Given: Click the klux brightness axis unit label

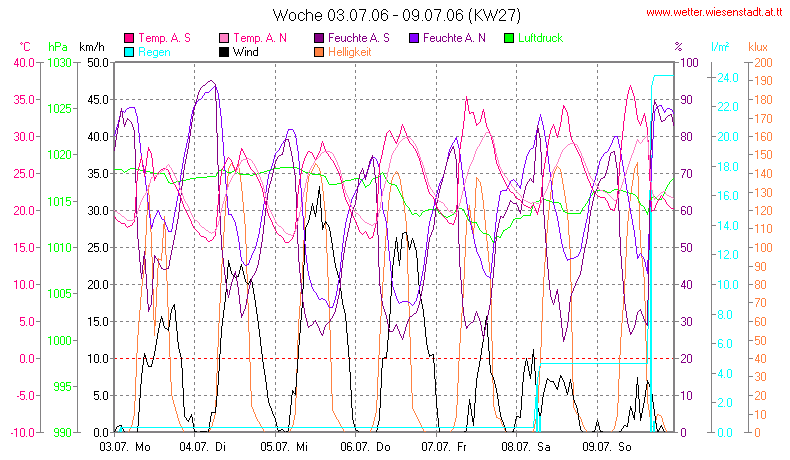Looking at the screenshot, I should tap(758, 47).
